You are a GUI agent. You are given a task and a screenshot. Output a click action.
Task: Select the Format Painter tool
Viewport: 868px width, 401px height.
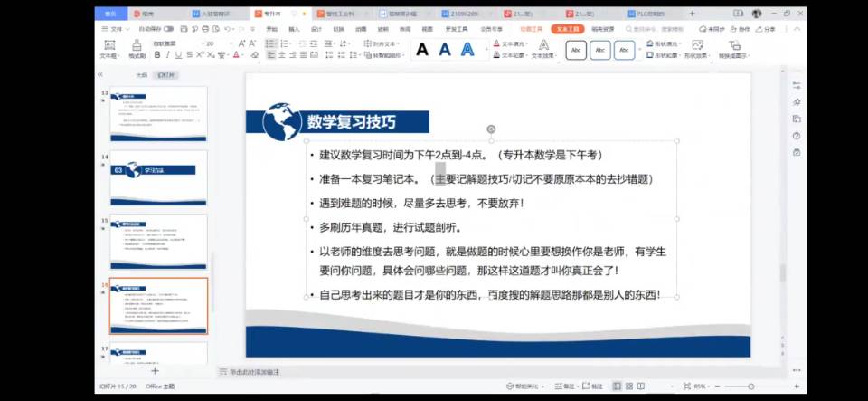pos(136,50)
